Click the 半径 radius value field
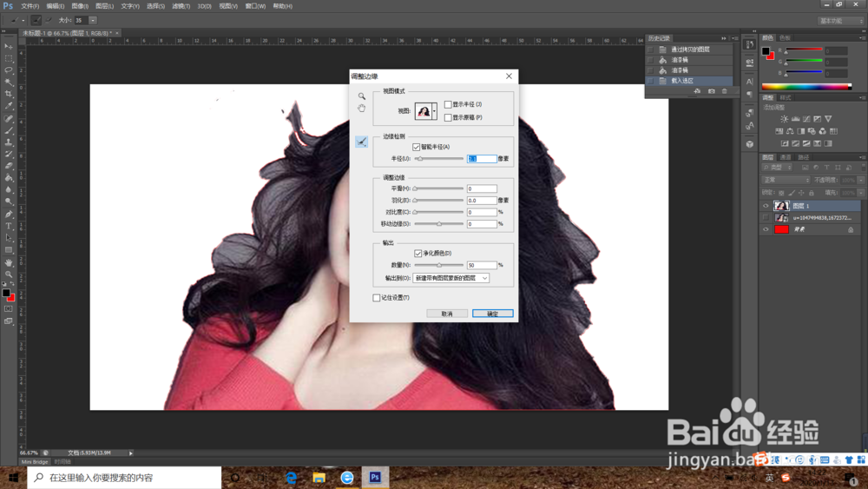 pyautogui.click(x=482, y=158)
